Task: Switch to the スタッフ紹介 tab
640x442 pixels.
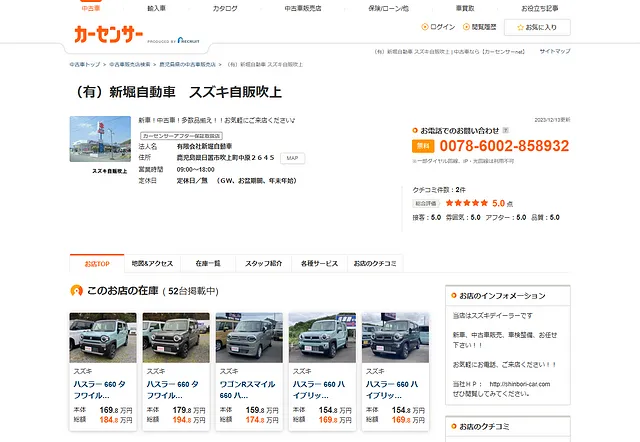Action: click(x=263, y=264)
